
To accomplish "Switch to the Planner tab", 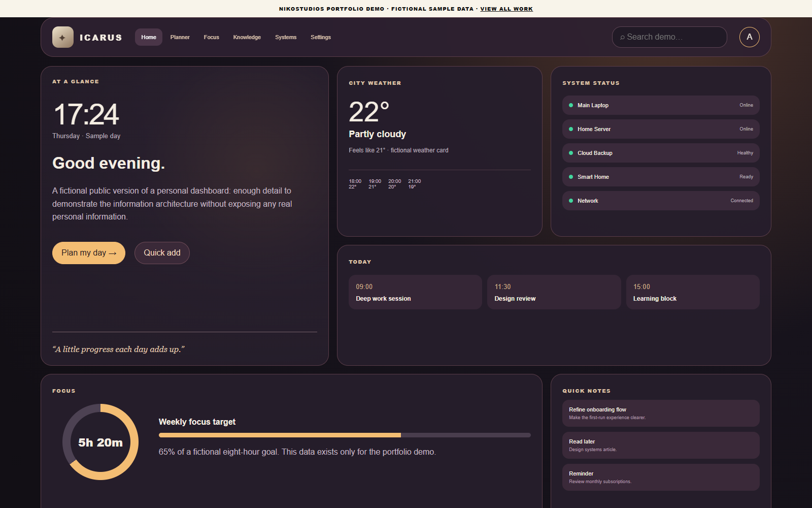I will pos(180,37).
